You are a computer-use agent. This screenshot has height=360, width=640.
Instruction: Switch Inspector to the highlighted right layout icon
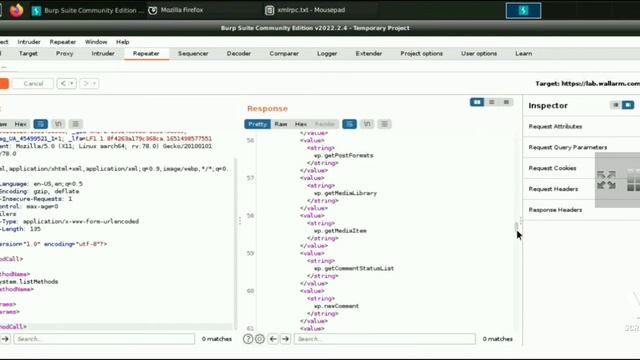point(628,105)
